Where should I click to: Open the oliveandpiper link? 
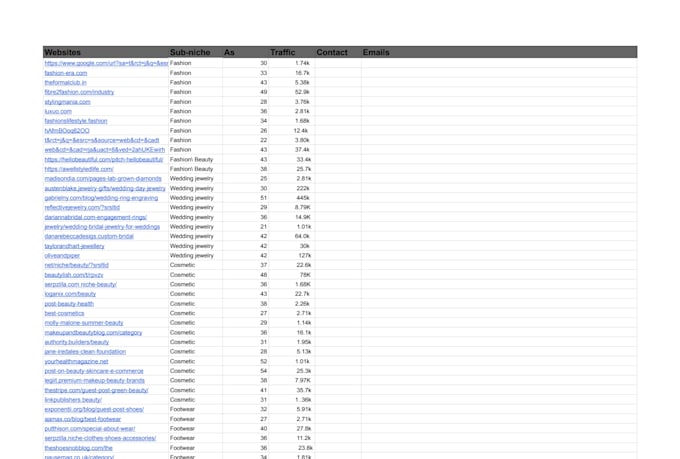62,256
